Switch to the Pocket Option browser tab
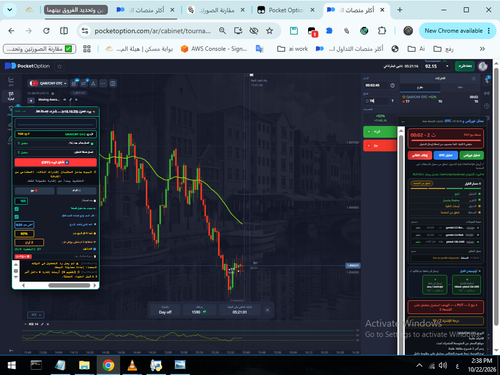500x375 pixels. point(286,10)
